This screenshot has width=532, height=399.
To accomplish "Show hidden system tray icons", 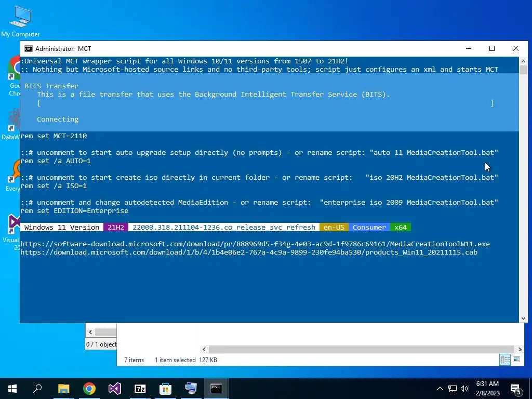I will point(440,389).
